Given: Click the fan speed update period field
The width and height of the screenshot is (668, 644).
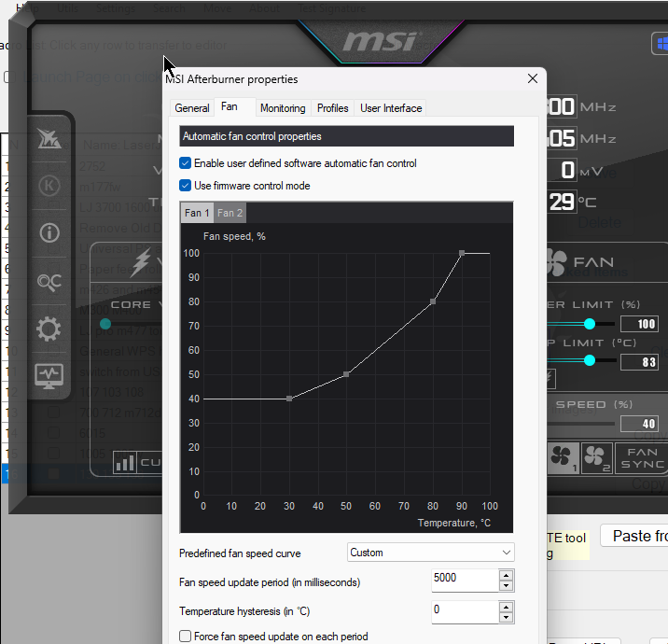Looking at the screenshot, I should (465, 581).
